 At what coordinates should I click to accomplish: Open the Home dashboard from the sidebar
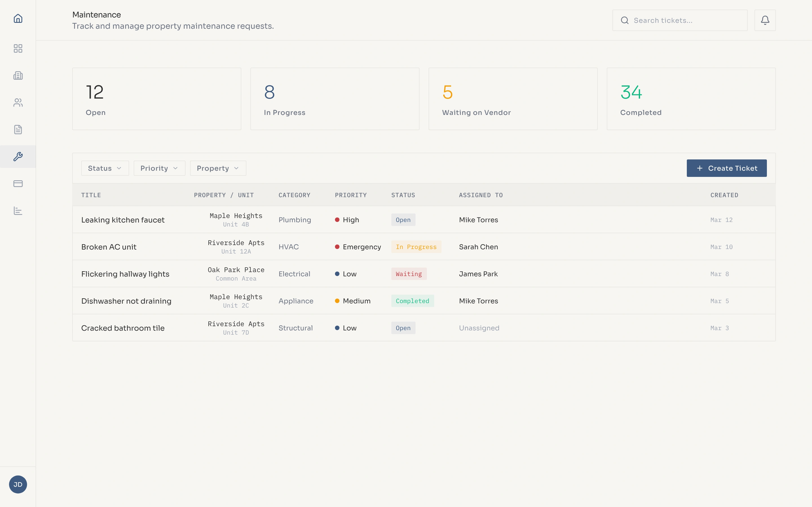click(18, 18)
